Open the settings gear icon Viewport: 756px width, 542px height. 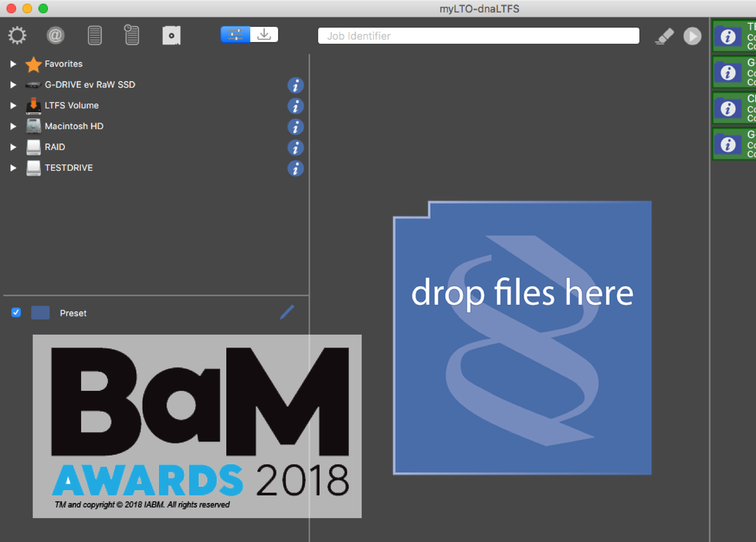[17, 35]
